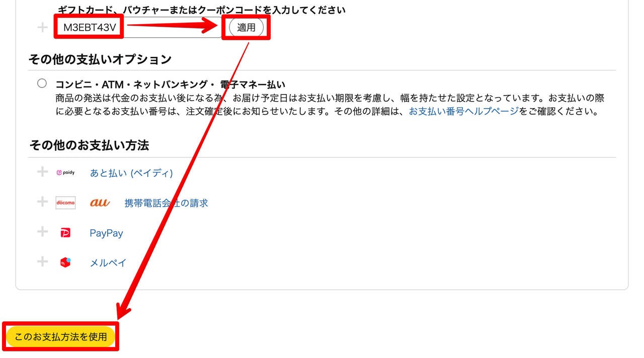The image size is (644, 358).
Task: Open the メルペイ payment link
Action: coord(108,262)
